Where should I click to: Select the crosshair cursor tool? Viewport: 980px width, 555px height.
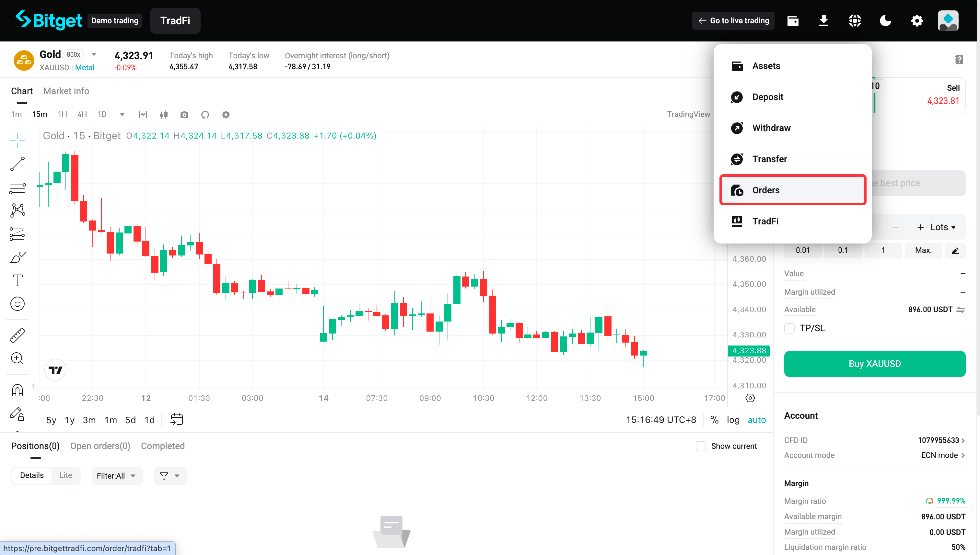tap(17, 141)
